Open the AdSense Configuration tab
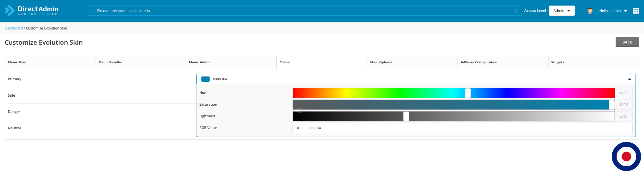Image resolution: width=644 pixels, height=174 pixels. pos(503,62)
